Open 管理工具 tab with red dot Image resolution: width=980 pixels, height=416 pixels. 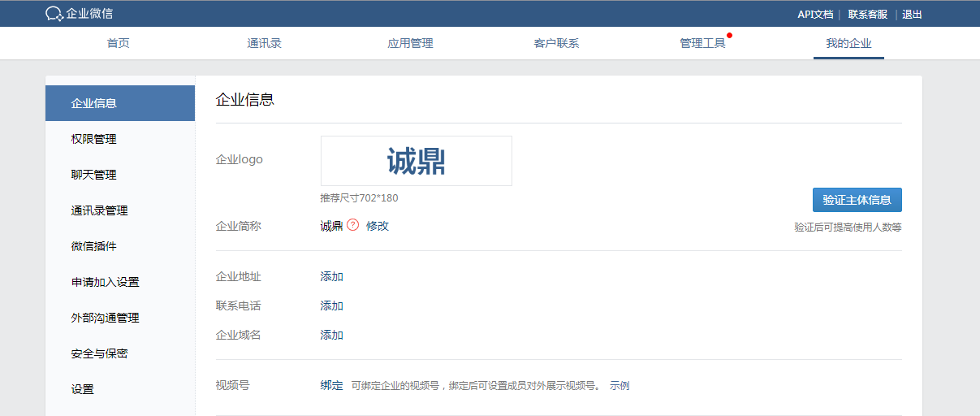click(x=702, y=43)
